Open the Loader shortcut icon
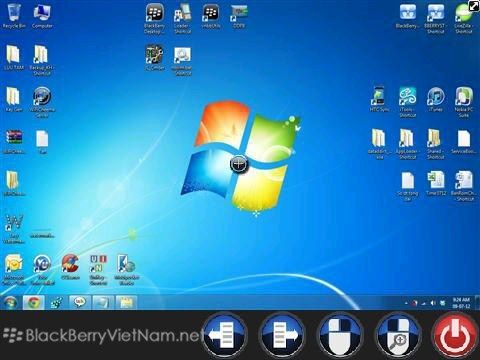480x360 pixels. tap(183, 19)
